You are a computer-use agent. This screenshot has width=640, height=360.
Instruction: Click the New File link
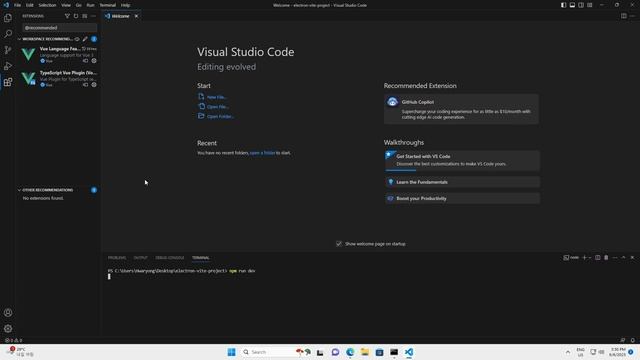pos(217,97)
